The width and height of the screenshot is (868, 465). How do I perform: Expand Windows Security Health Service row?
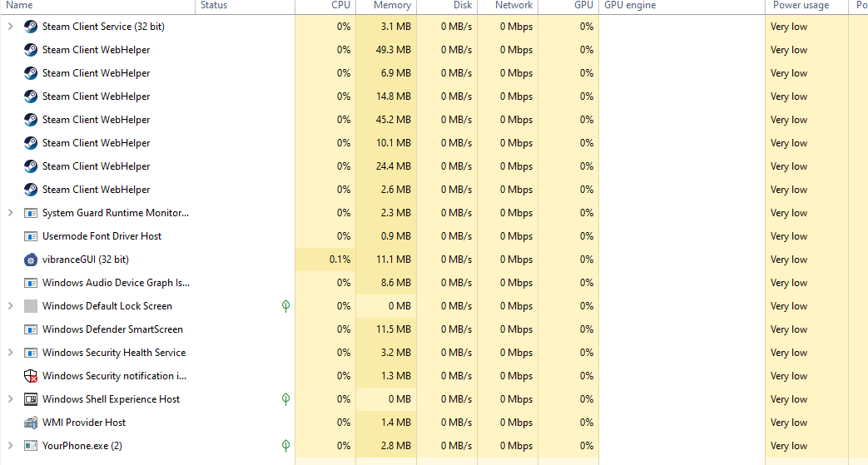pos(10,353)
